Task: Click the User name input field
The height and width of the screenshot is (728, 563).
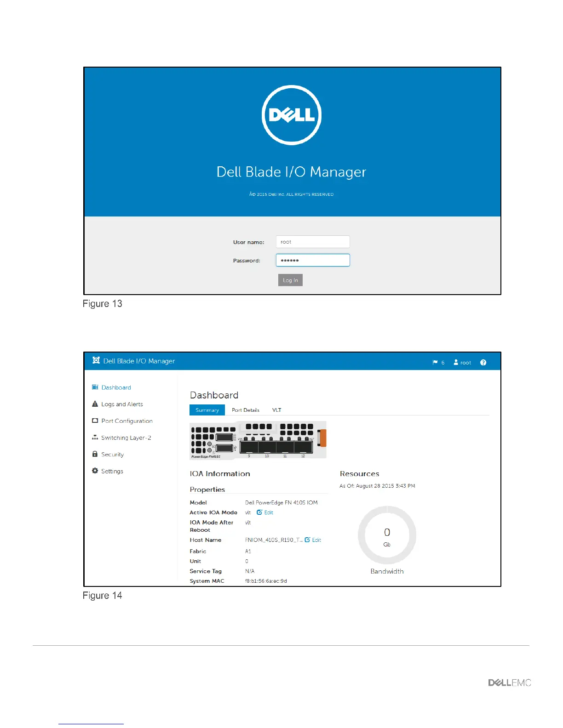Action: 313,242
